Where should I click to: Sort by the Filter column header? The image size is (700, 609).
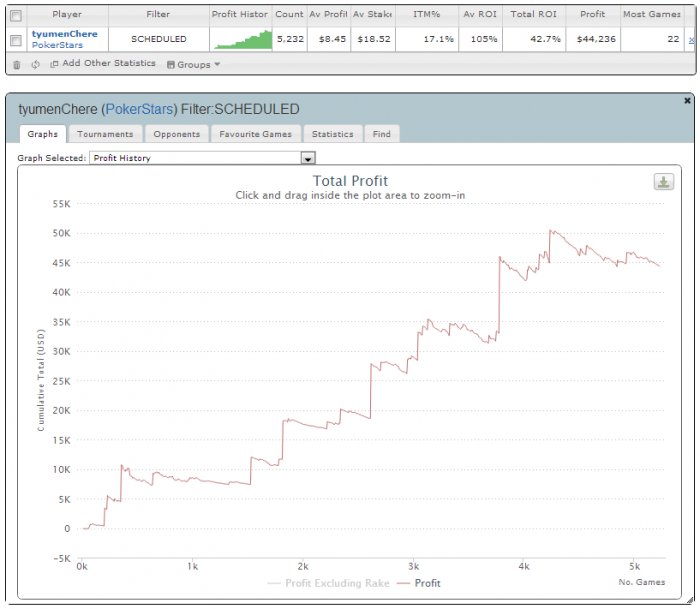(158, 14)
